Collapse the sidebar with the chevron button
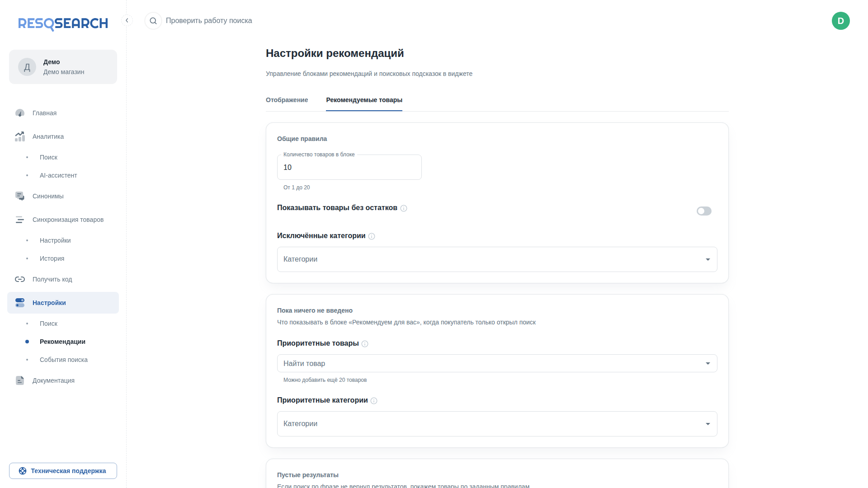 click(x=127, y=20)
